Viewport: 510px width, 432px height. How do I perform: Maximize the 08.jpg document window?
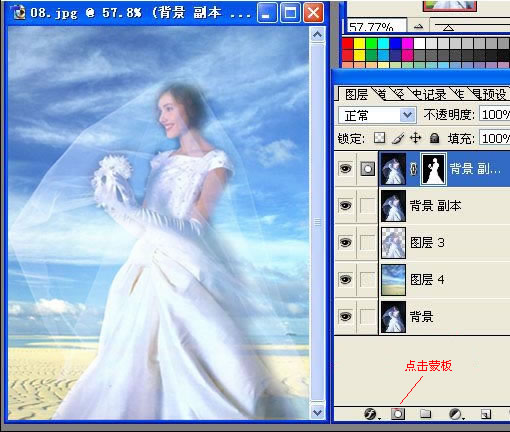(x=290, y=13)
